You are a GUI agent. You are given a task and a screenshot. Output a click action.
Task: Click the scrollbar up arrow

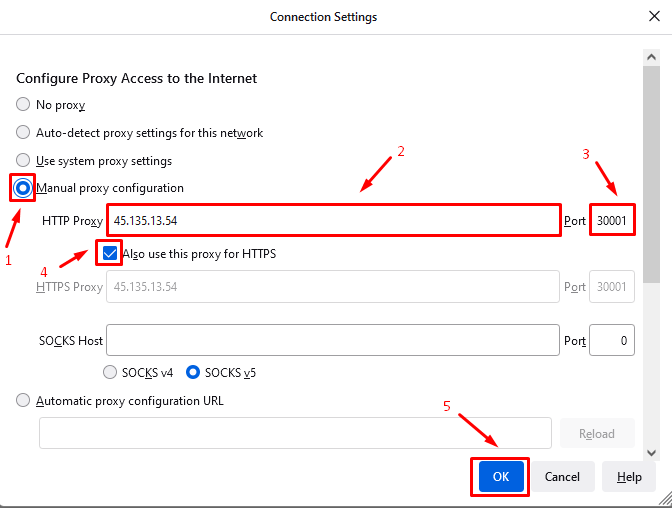click(651, 57)
